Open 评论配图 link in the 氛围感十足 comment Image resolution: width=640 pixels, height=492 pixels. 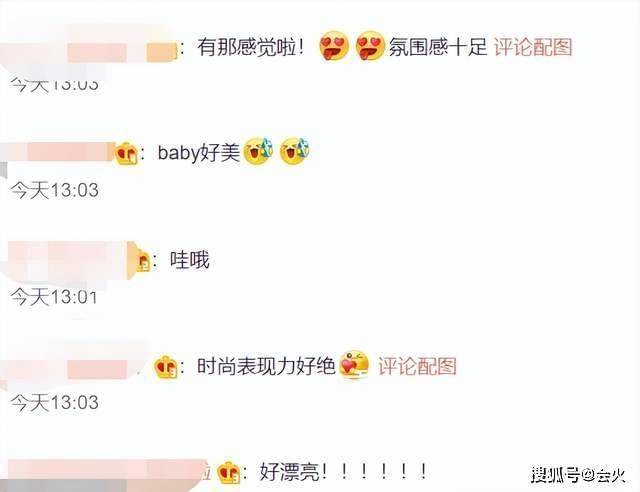click(533, 47)
